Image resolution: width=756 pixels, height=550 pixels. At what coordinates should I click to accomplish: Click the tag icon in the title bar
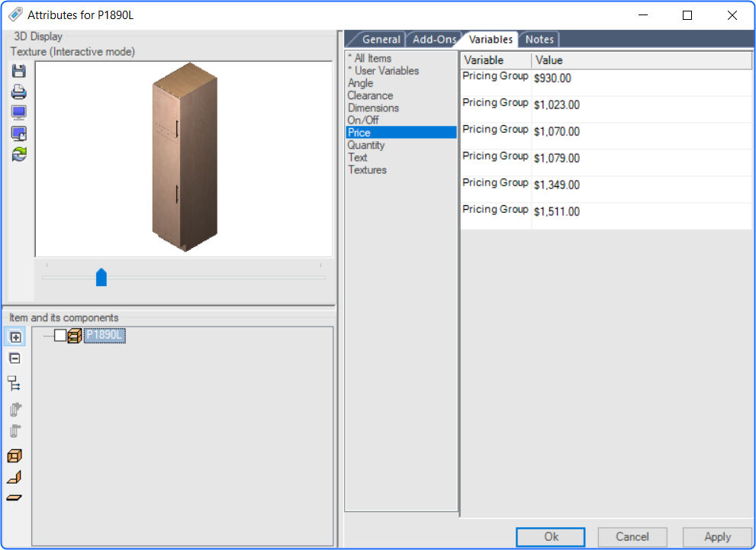click(15, 14)
